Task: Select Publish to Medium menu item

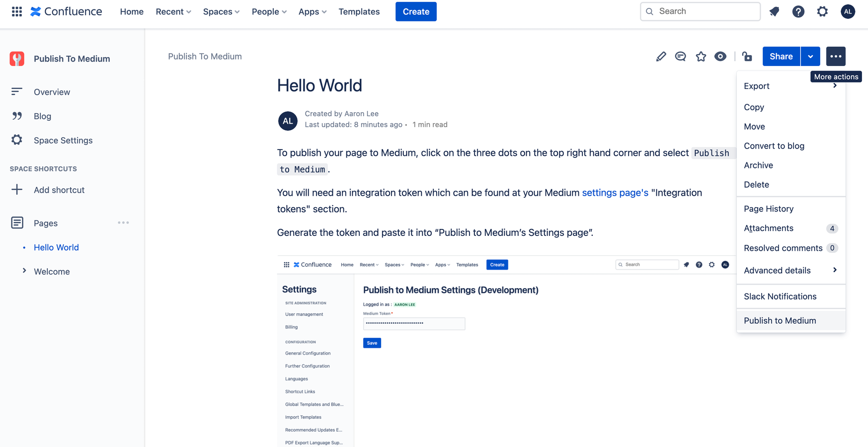Action: (791, 321)
